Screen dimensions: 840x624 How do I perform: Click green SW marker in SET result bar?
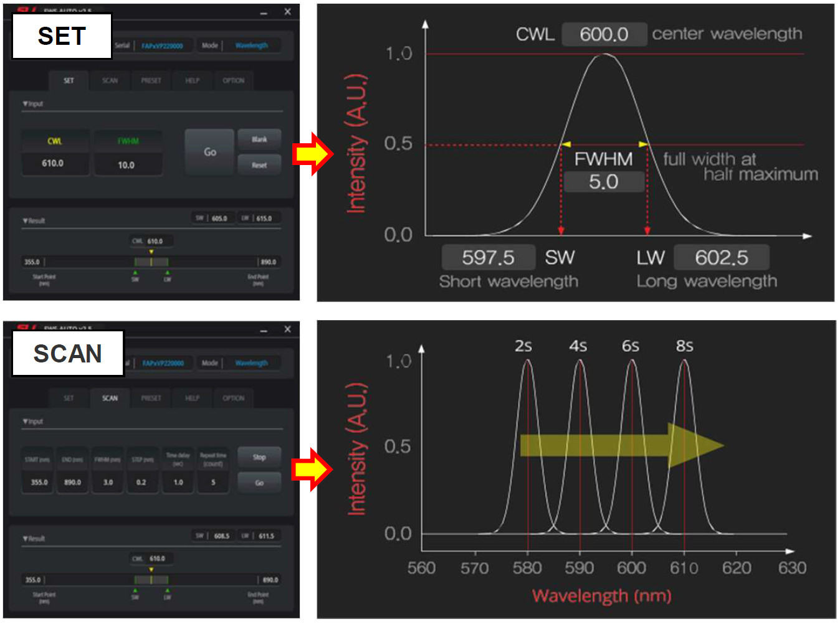pyautogui.click(x=135, y=273)
